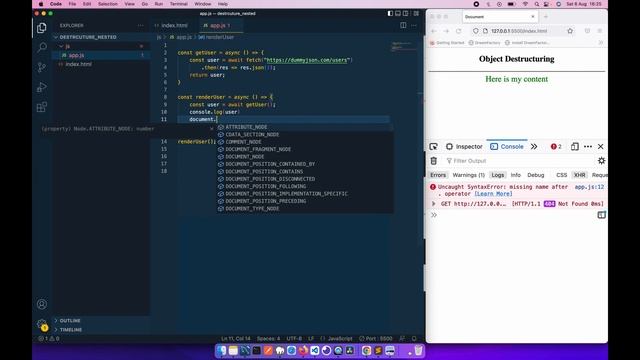Open editor More Actions ellipsis
Screen dimensions: 640x360
click(414, 25)
